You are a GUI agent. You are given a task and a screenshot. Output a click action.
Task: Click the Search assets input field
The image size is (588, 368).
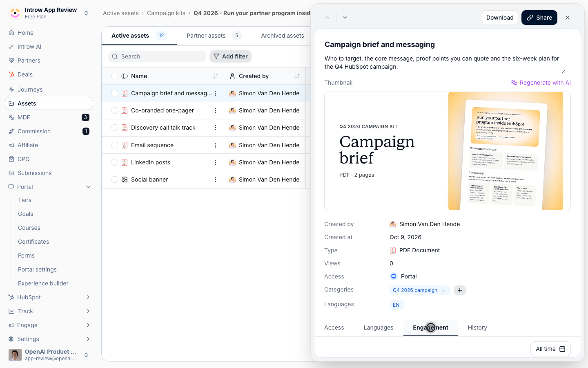tap(157, 56)
